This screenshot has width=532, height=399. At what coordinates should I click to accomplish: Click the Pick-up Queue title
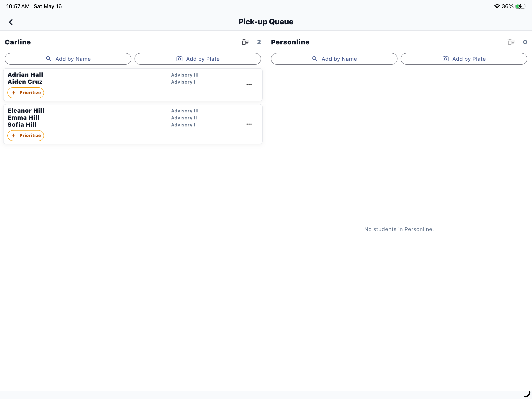coord(266,22)
